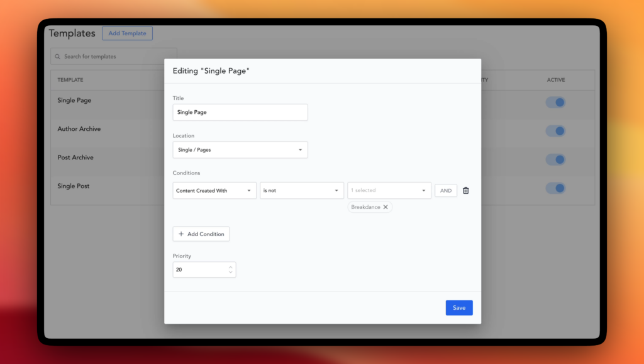Click the AND condition button

(445, 191)
